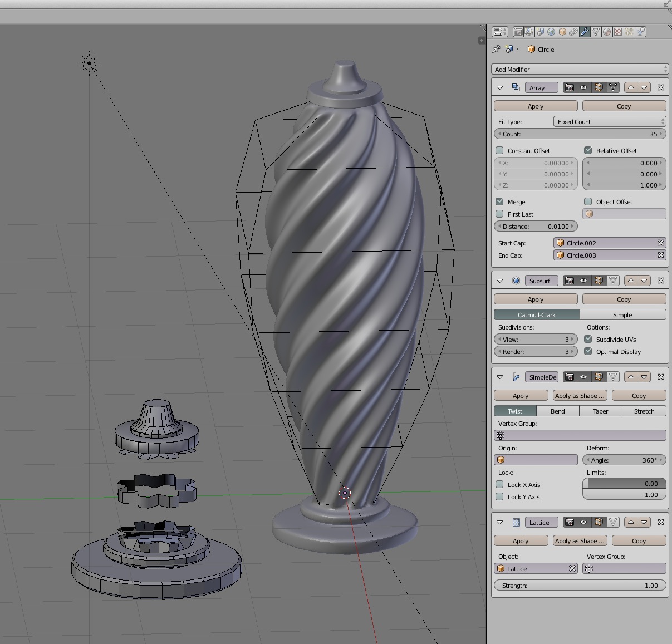Open the Mesh Data properties tab
Viewport: 672px width, 644px height.
pos(596,32)
